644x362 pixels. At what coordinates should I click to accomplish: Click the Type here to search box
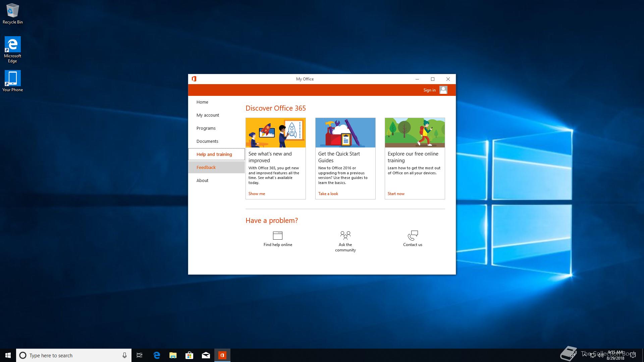74,355
